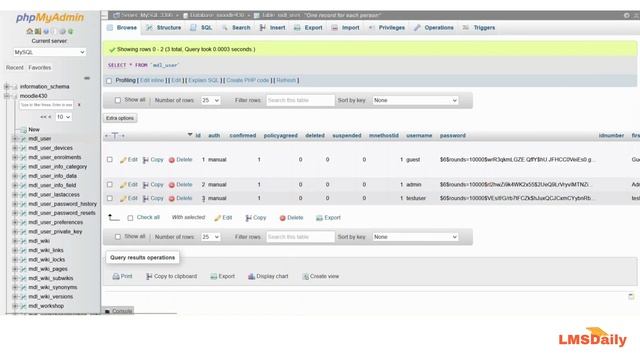
Task: Click the With selected Export icon
Action: [x=319, y=218]
